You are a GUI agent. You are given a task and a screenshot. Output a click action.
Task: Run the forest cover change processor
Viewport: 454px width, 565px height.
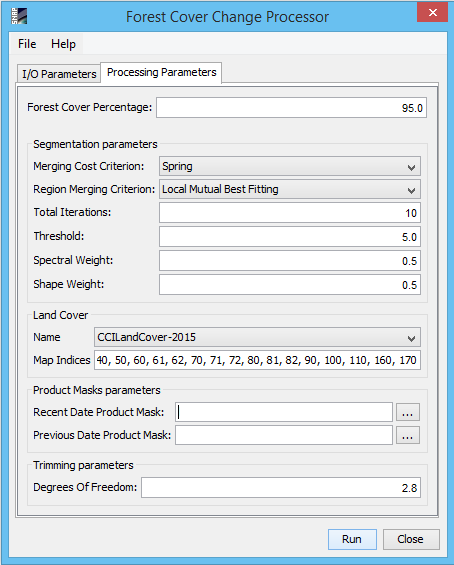(x=352, y=539)
